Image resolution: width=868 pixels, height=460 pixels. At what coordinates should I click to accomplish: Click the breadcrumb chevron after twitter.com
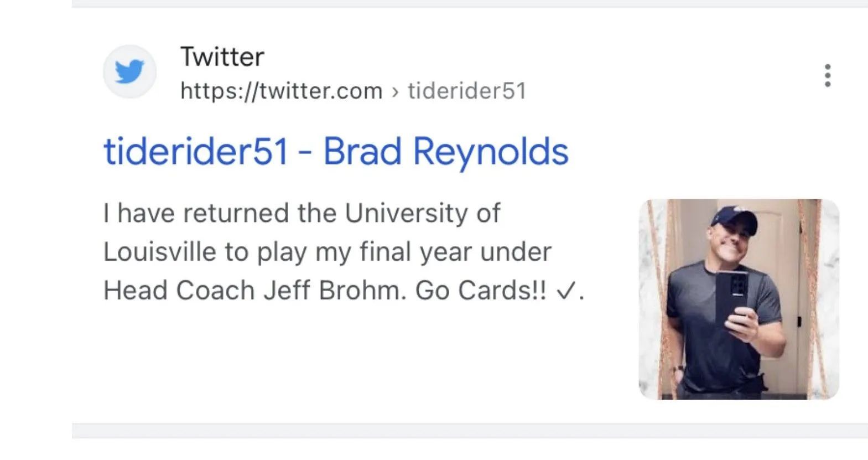395,92
